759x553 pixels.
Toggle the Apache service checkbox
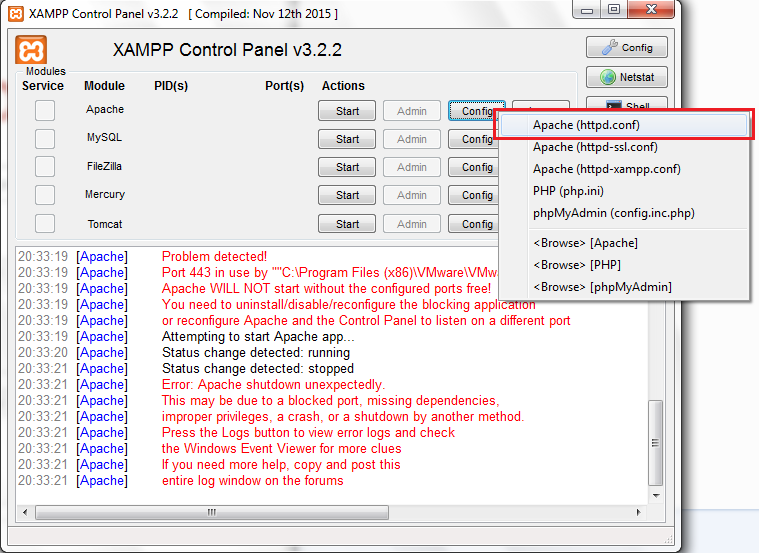pyautogui.click(x=45, y=110)
